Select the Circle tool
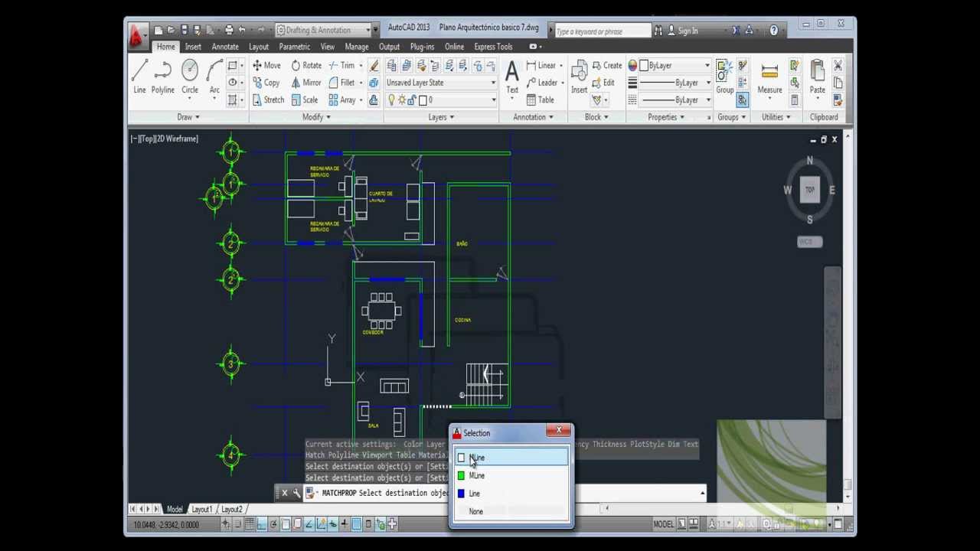 point(190,77)
